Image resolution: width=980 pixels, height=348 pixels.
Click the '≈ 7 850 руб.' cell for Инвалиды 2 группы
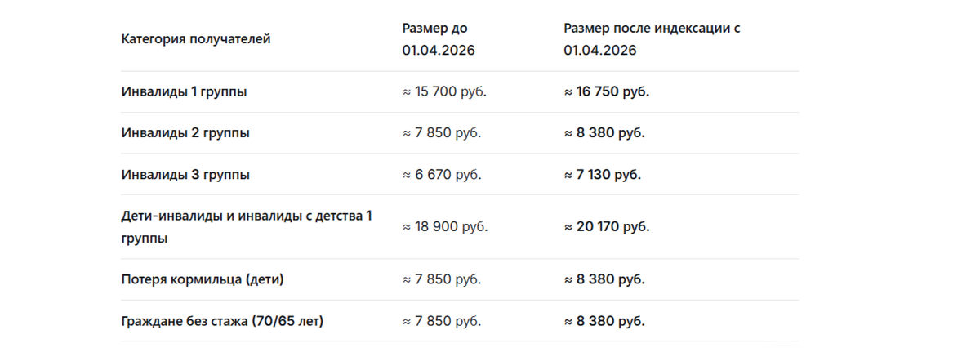pyautogui.click(x=441, y=133)
